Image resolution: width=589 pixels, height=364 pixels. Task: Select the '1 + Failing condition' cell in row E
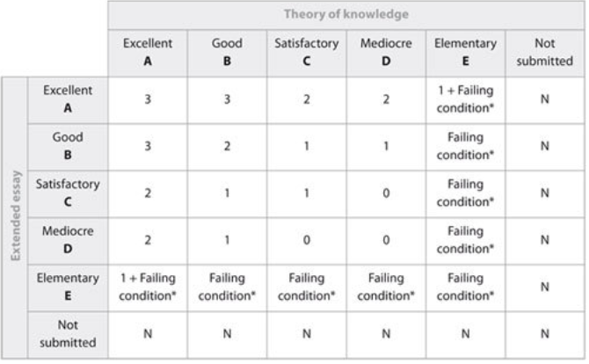(x=148, y=288)
